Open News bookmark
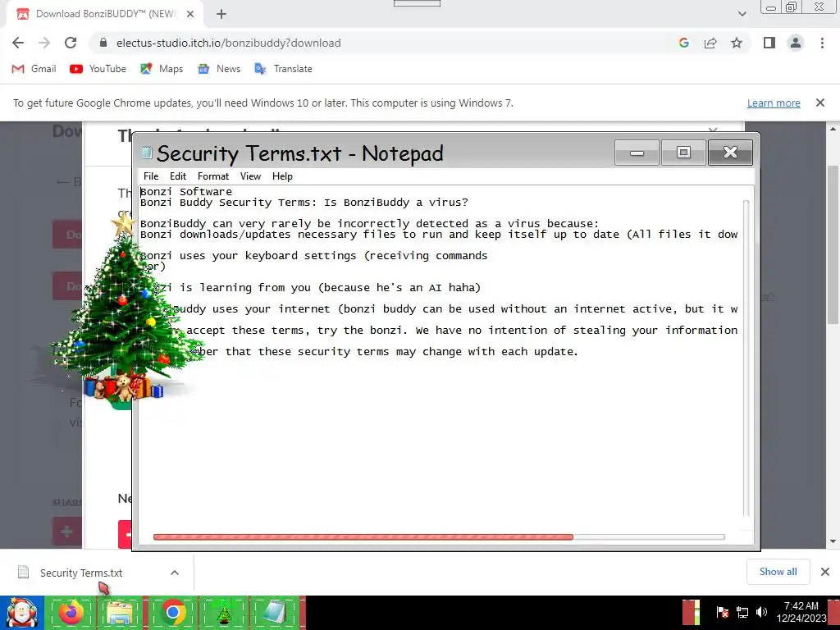This screenshot has height=630, width=840. pyautogui.click(x=218, y=69)
